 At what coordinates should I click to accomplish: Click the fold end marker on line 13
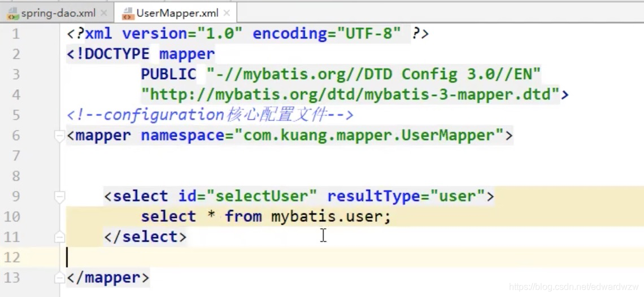click(59, 278)
